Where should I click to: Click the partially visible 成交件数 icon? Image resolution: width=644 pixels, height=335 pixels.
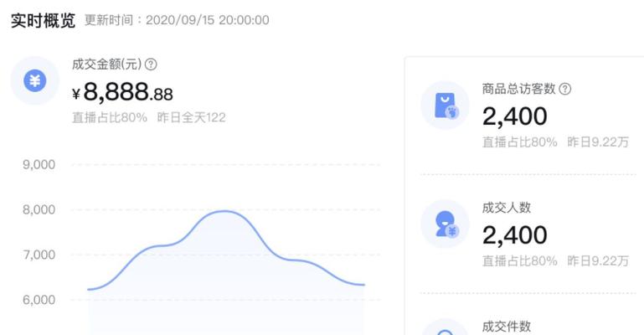click(x=445, y=327)
